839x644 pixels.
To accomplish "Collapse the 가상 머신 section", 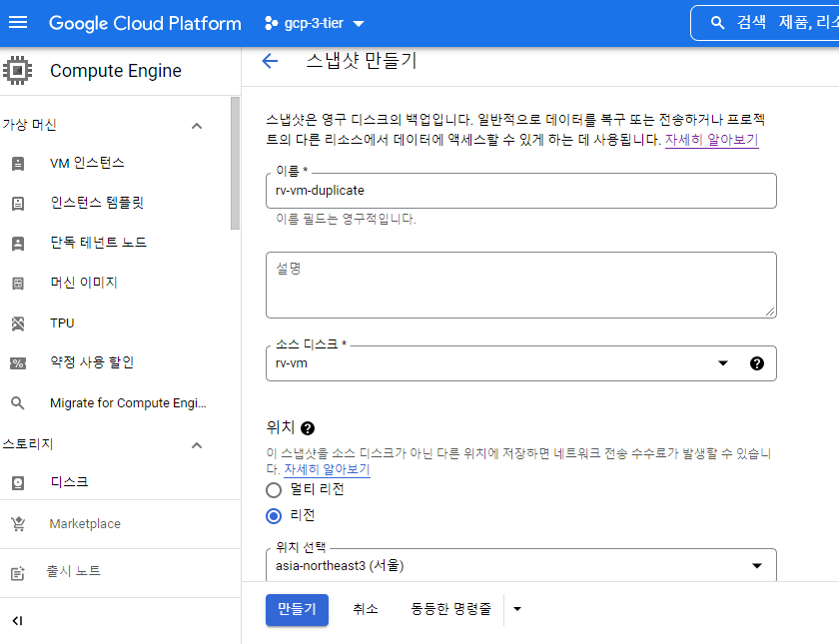I will tap(197, 126).
